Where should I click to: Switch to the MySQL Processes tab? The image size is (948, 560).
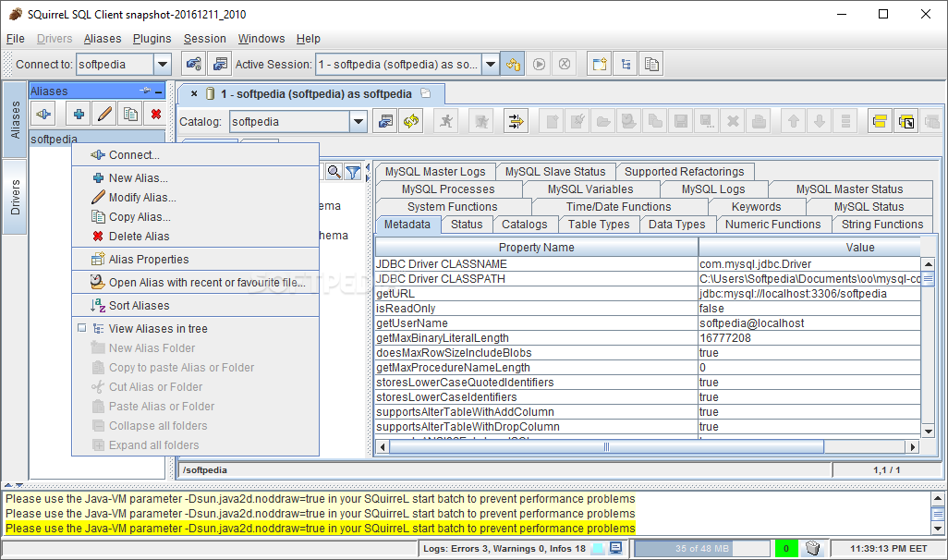click(x=448, y=189)
